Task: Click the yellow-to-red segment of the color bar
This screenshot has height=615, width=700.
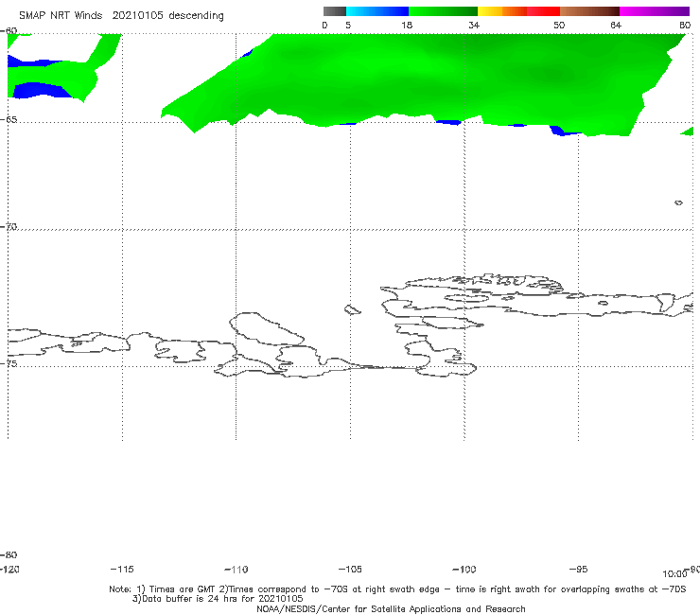Action: coord(518,11)
